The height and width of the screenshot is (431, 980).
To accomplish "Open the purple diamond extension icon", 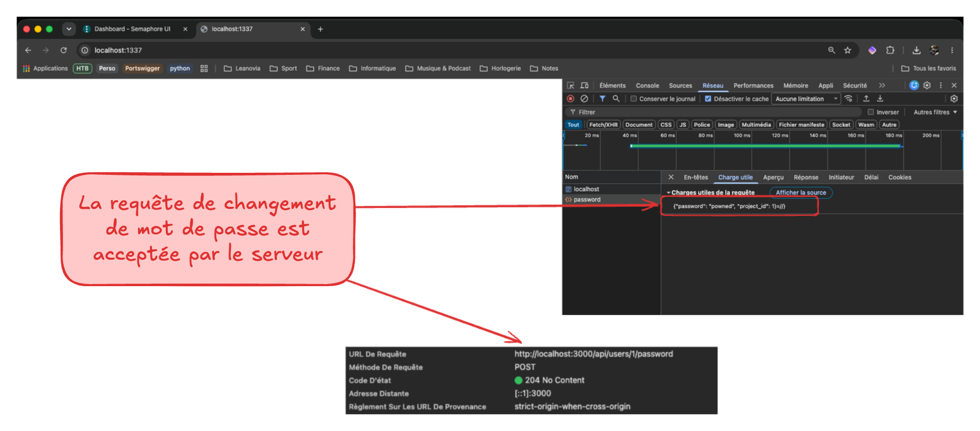I will click(x=872, y=50).
